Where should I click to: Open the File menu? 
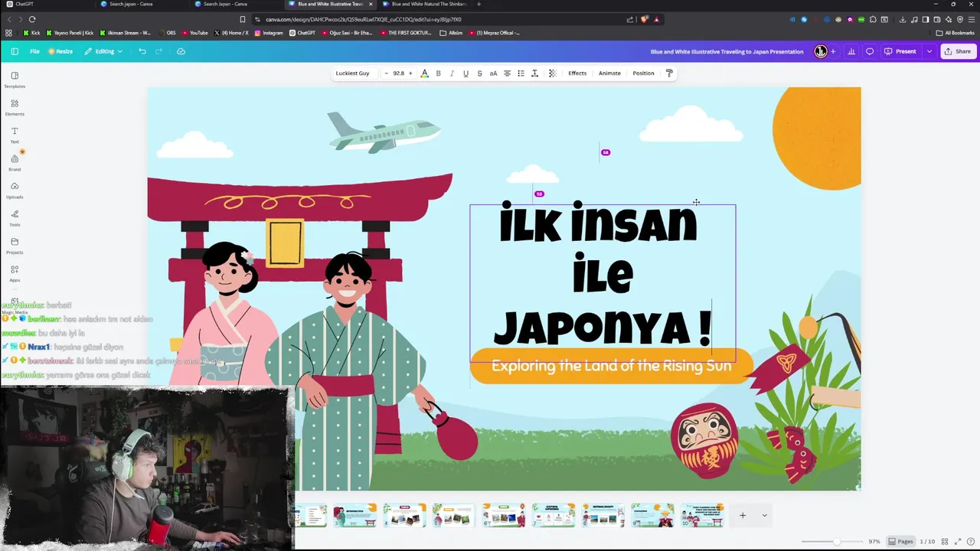34,51
